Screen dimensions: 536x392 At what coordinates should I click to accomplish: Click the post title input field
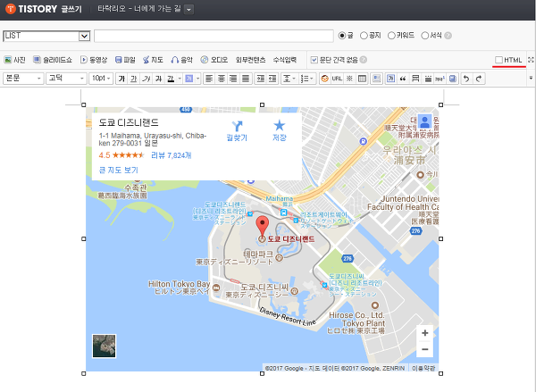pos(214,36)
